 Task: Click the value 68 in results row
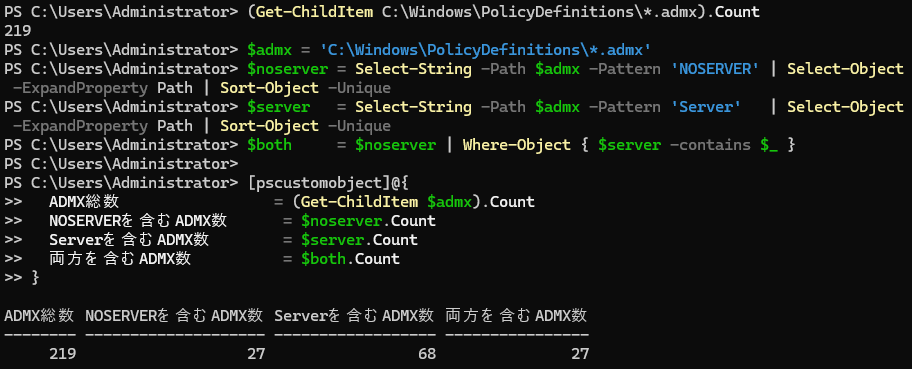(426, 354)
